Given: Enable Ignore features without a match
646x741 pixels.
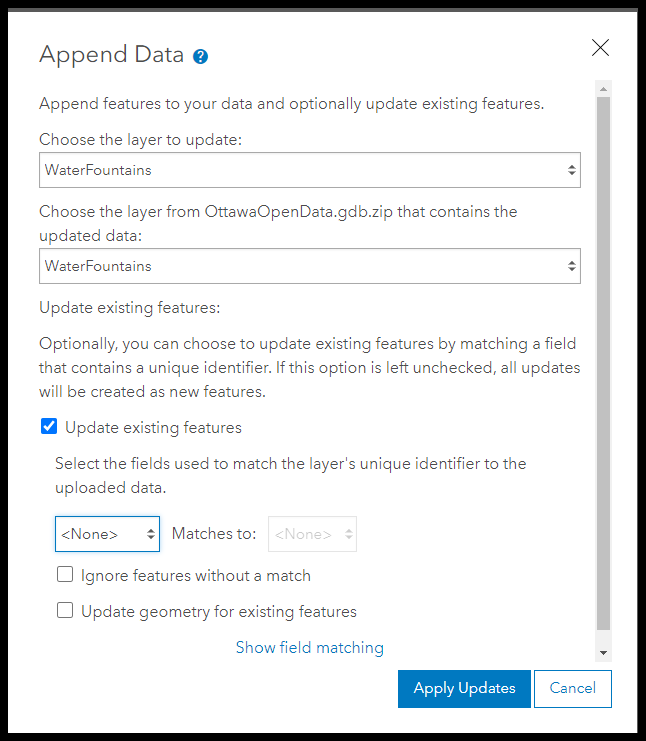Looking at the screenshot, I should (x=65, y=575).
